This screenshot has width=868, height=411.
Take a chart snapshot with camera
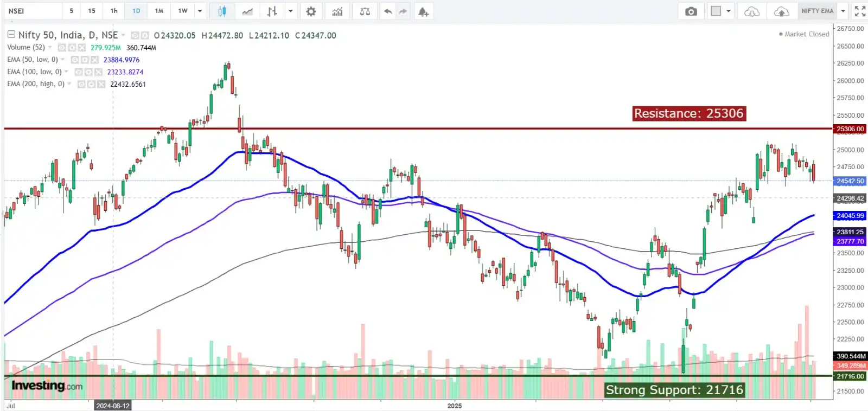pyautogui.click(x=691, y=11)
